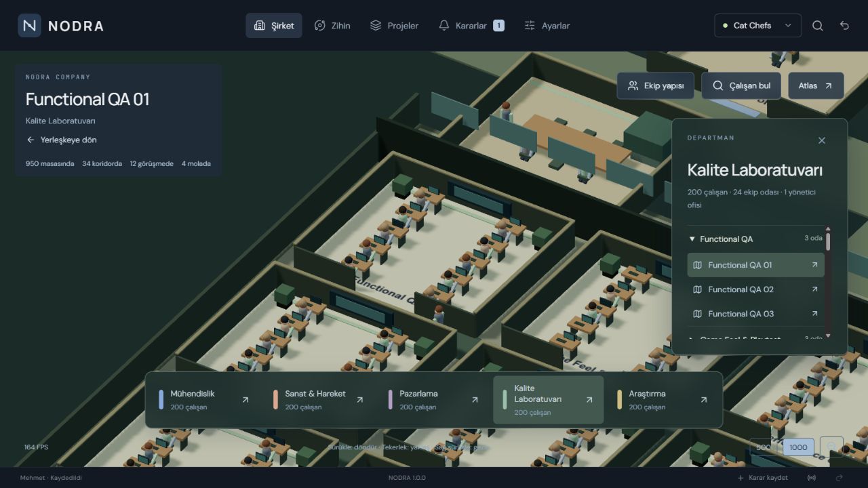Select the Mühendislik department card
868x488 pixels.
coord(203,400)
